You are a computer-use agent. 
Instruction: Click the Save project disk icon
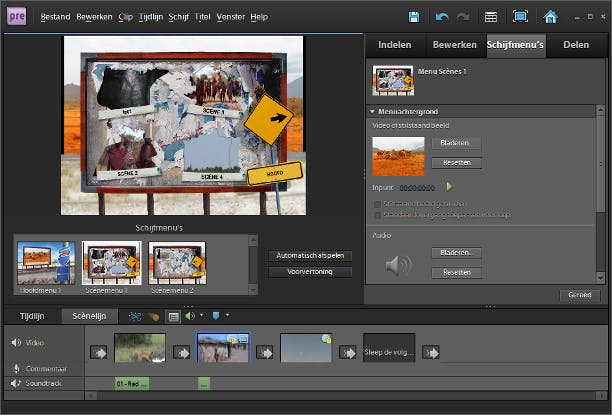point(414,17)
